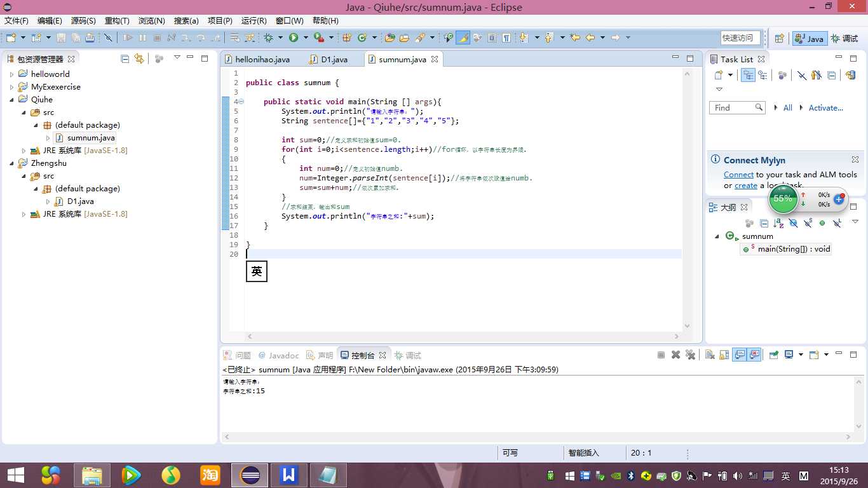Open 源码(S) menu
Screen dimensions: 868x488
[83, 21]
